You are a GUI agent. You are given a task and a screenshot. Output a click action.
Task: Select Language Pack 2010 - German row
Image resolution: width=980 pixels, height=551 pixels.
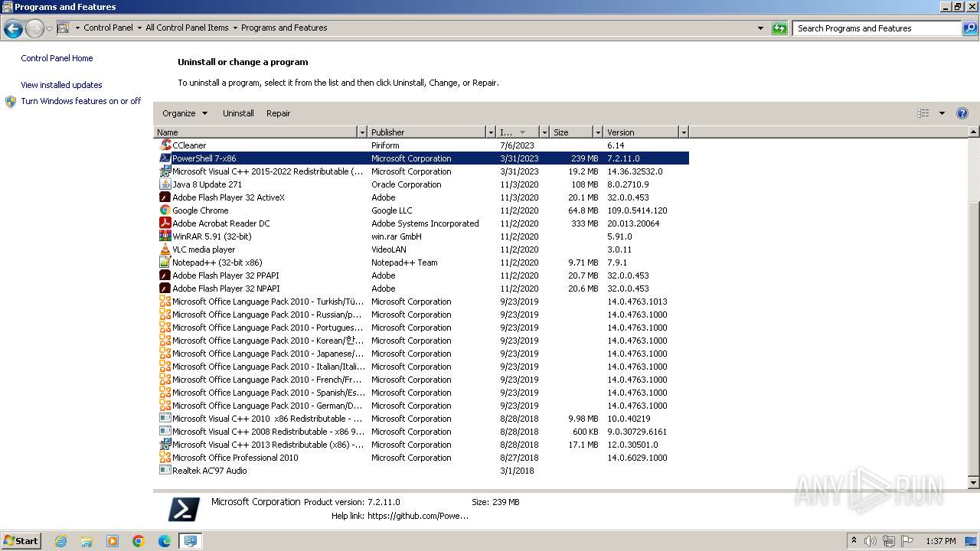(421, 406)
